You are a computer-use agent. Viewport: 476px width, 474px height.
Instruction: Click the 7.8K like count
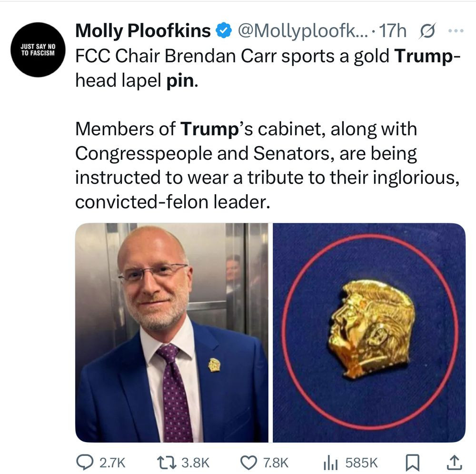(x=276, y=463)
